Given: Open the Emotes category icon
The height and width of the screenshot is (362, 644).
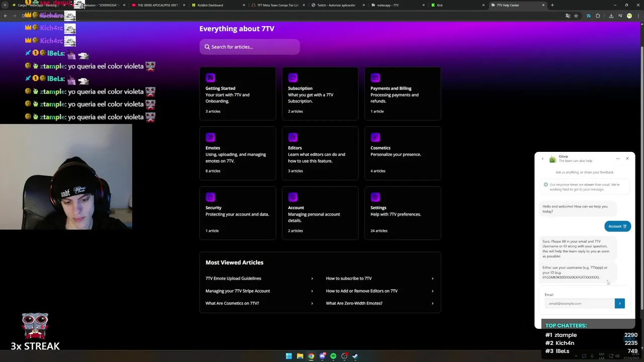Looking at the screenshot, I should tap(210, 137).
